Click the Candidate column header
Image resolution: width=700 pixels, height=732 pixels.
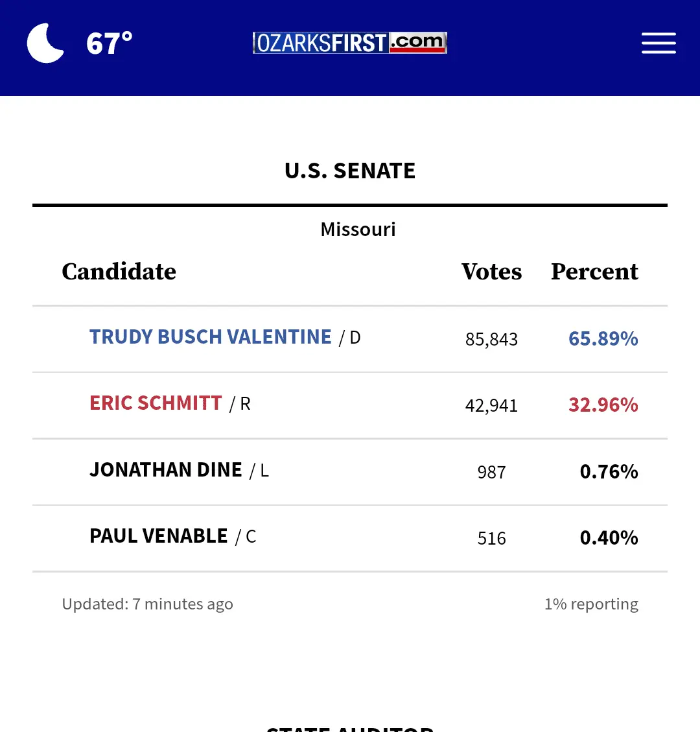[x=119, y=272]
